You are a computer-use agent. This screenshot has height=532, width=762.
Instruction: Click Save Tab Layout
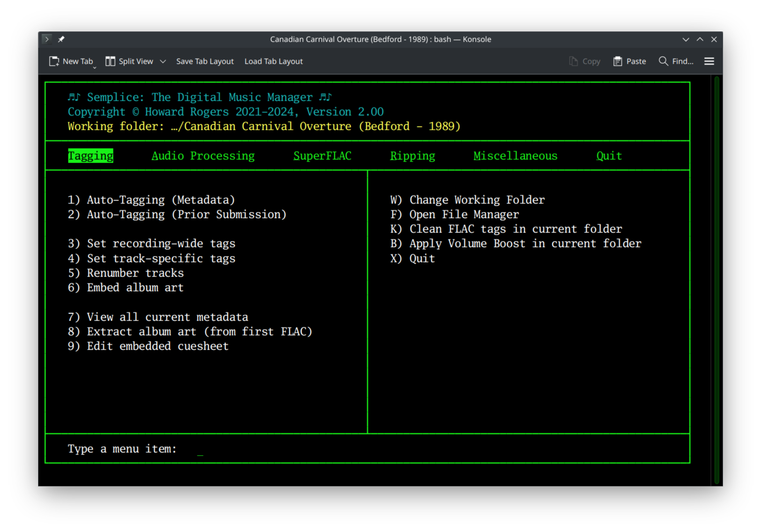coord(204,61)
